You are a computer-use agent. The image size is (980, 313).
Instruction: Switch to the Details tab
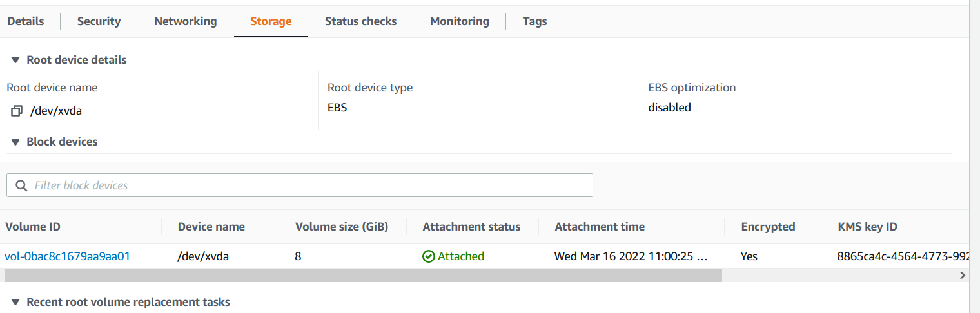pyautogui.click(x=26, y=21)
